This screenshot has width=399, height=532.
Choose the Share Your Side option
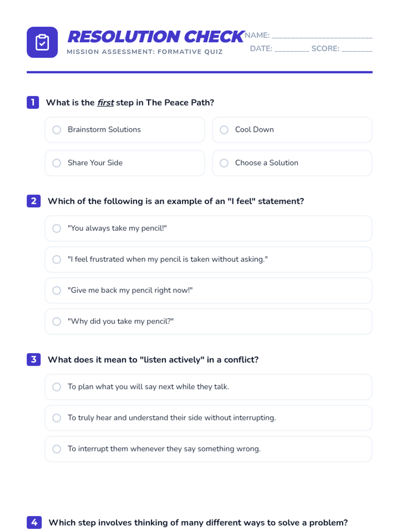(125, 163)
